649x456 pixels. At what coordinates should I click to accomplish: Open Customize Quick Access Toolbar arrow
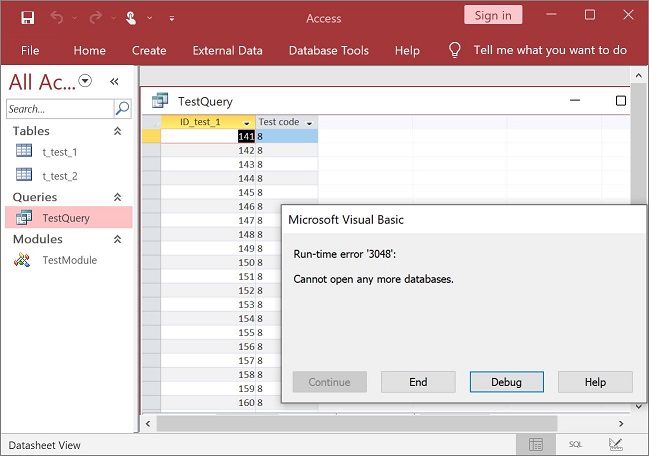click(x=171, y=18)
